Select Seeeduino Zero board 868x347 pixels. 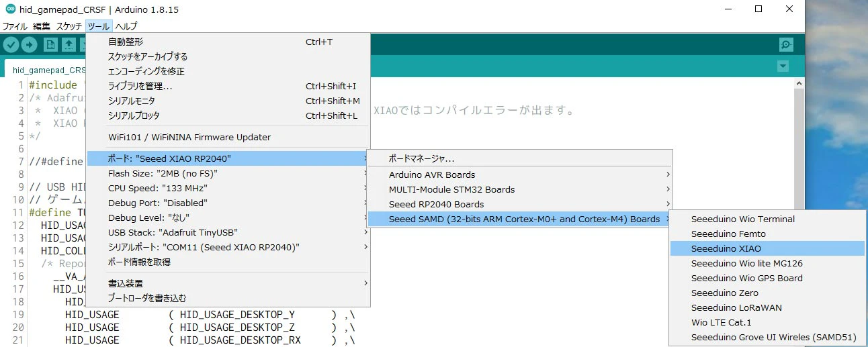767,293
